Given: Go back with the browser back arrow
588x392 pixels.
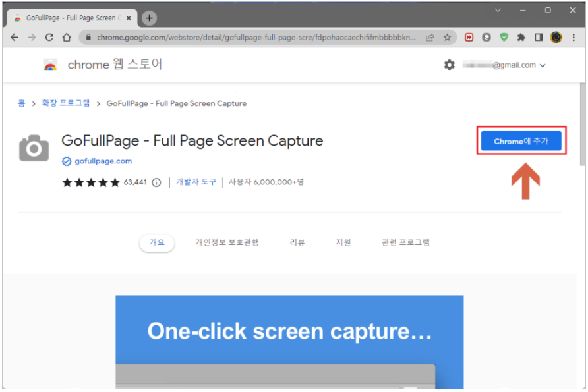Looking at the screenshot, I should [x=15, y=37].
